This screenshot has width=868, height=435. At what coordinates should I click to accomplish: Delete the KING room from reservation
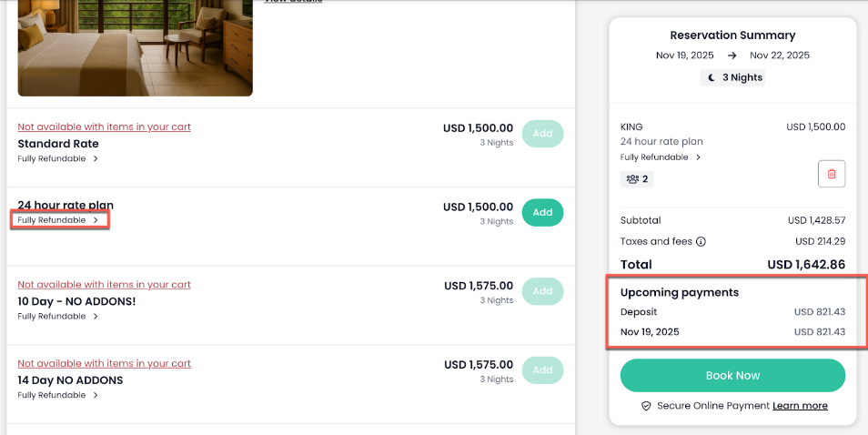(x=832, y=174)
